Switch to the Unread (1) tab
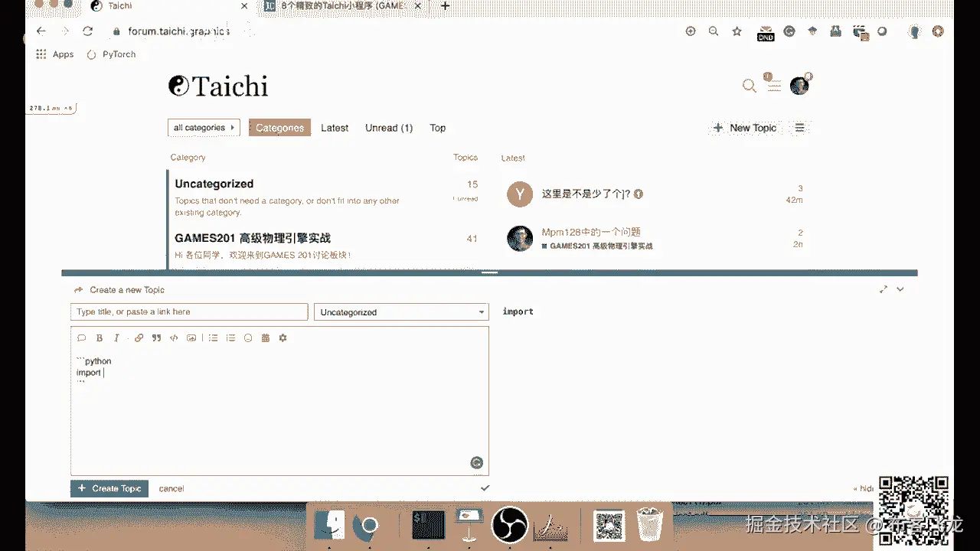Image resolution: width=980 pixels, height=551 pixels. pyautogui.click(x=389, y=128)
